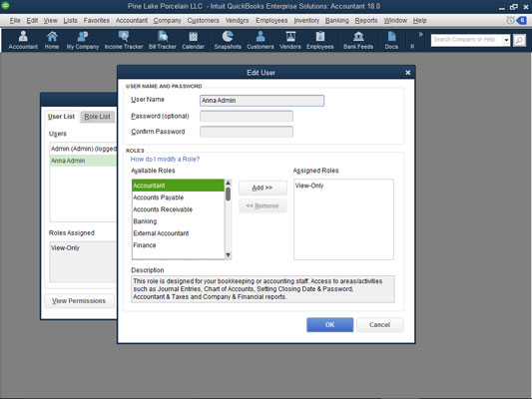Viewport: 532px width, 399px height.
Task: Select Anna Admin in Users list
Action: pyautogui.click(x=84, y=161)
